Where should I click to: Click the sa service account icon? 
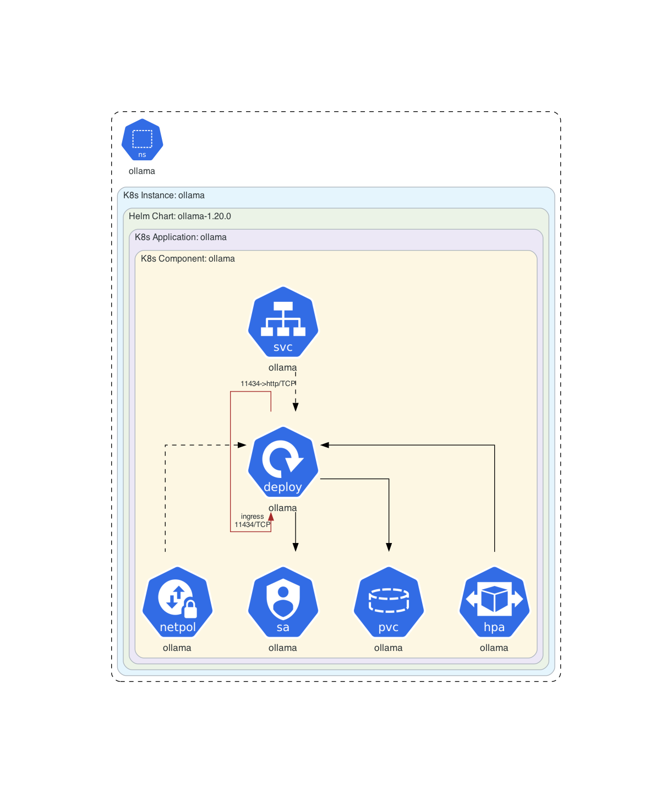coord(283,602)
